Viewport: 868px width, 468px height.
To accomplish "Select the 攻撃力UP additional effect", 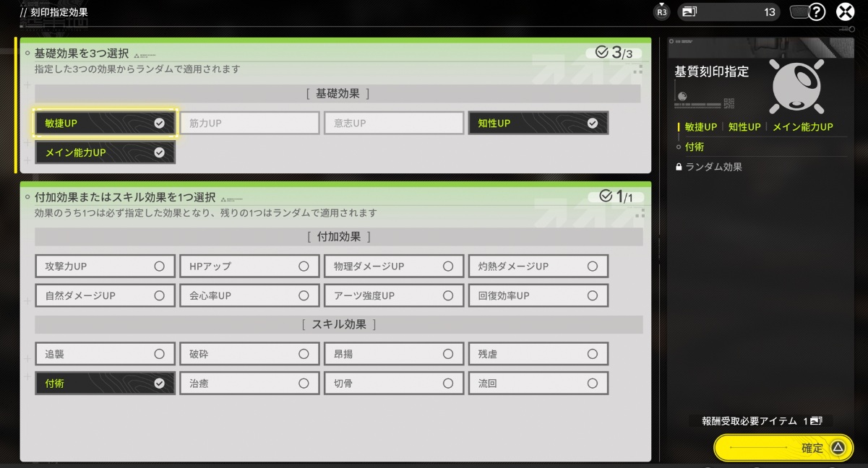I will tap(105, 266).
